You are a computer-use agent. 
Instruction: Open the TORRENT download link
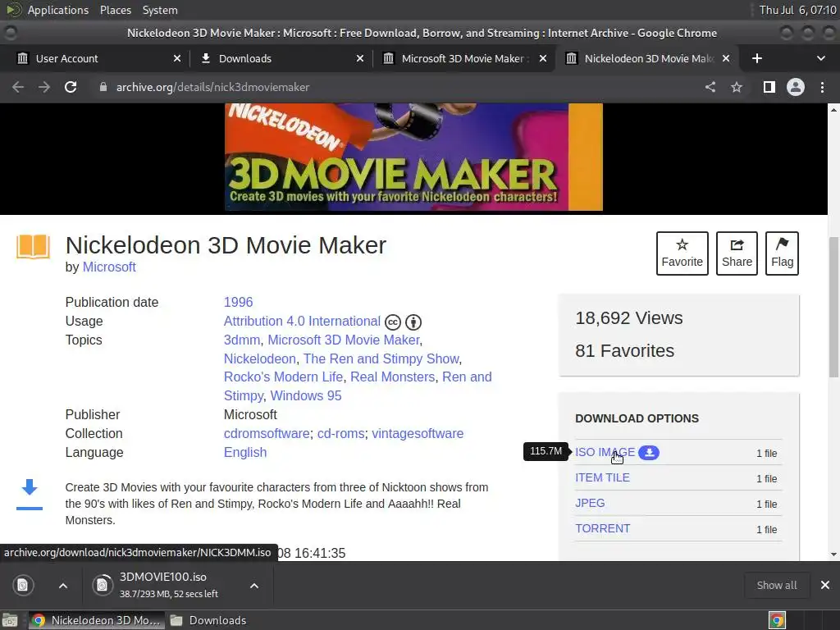(603, 528)
